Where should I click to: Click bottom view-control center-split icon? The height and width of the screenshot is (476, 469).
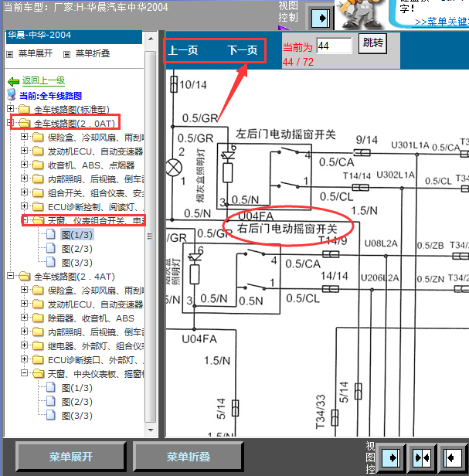tap(422, 457)
